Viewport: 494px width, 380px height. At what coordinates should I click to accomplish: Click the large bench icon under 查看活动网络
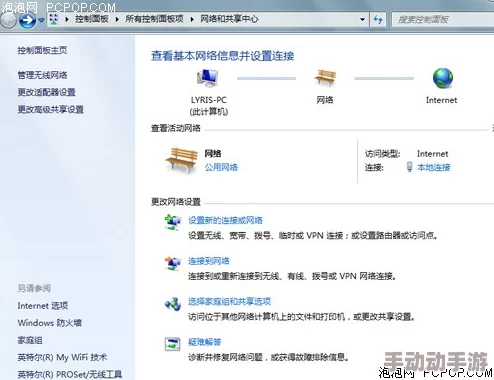[x=181, y=160]
